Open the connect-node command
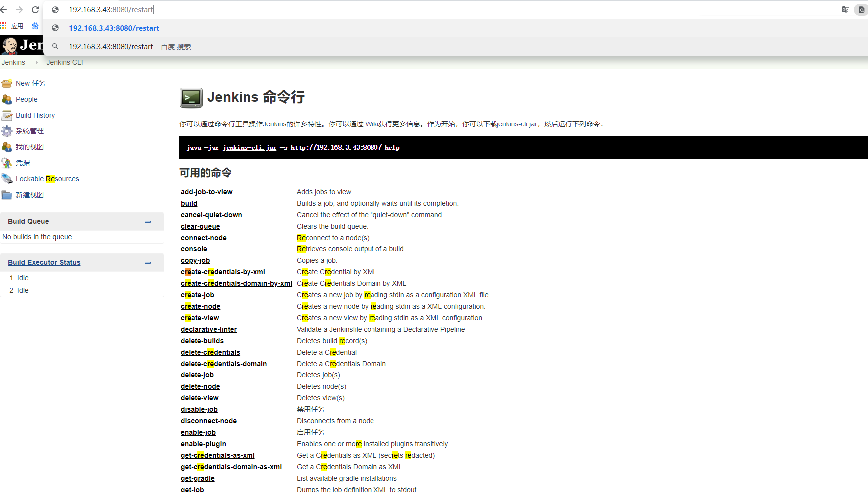 click(204, 238)
